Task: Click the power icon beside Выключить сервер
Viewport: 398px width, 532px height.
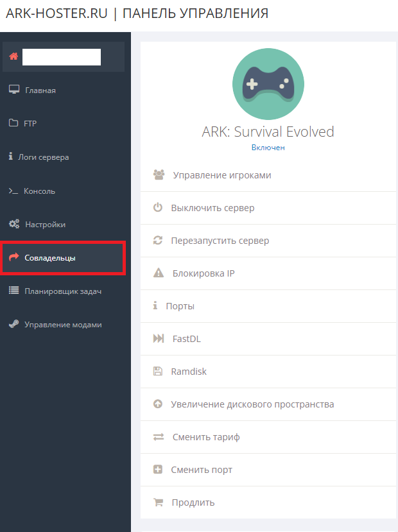Action: tap(158, 207)
